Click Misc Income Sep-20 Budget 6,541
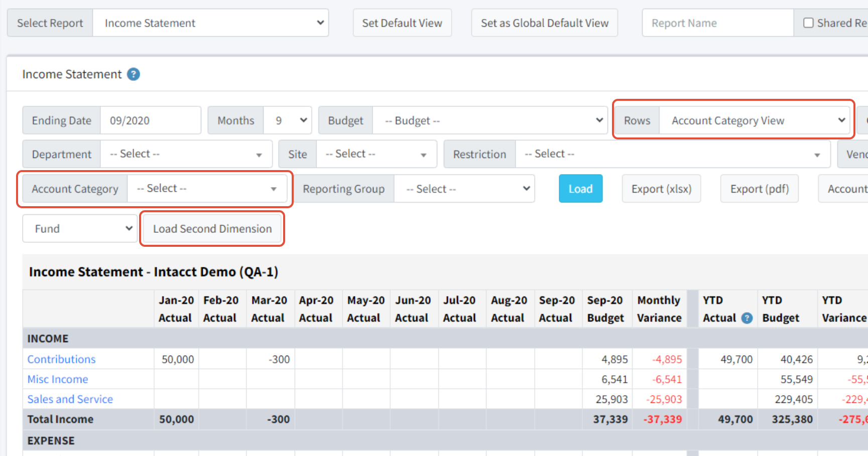 click(x=614, y=379)
